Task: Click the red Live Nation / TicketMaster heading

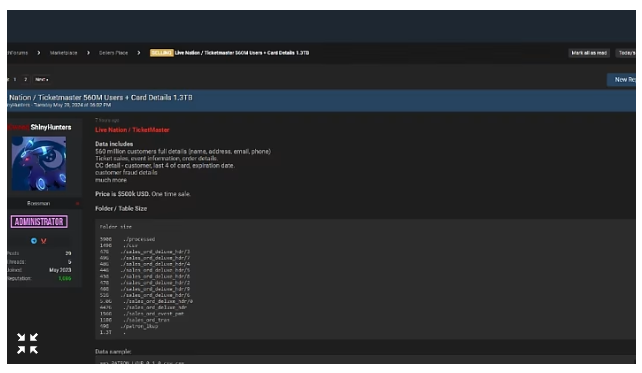Action: (132, 130)
